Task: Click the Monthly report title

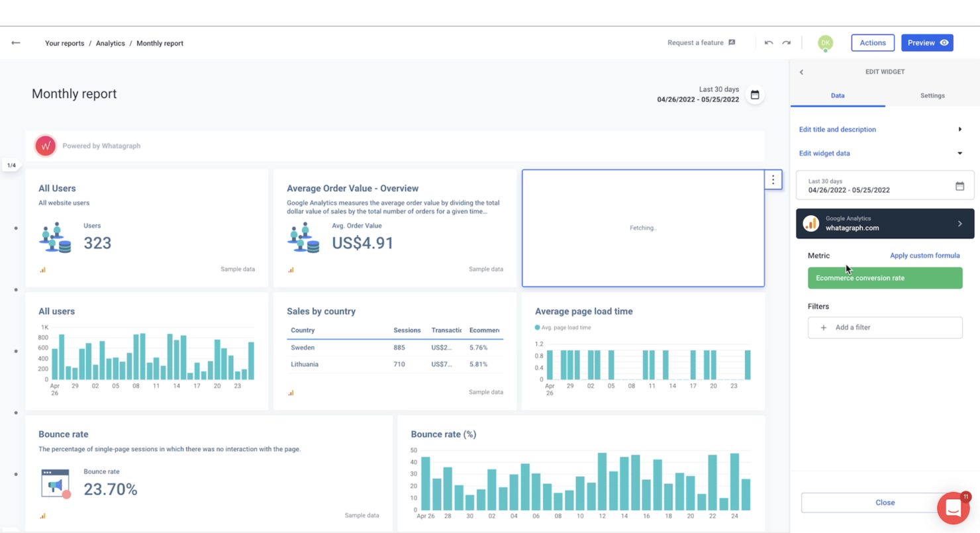Action: click(x=74, y=94)
